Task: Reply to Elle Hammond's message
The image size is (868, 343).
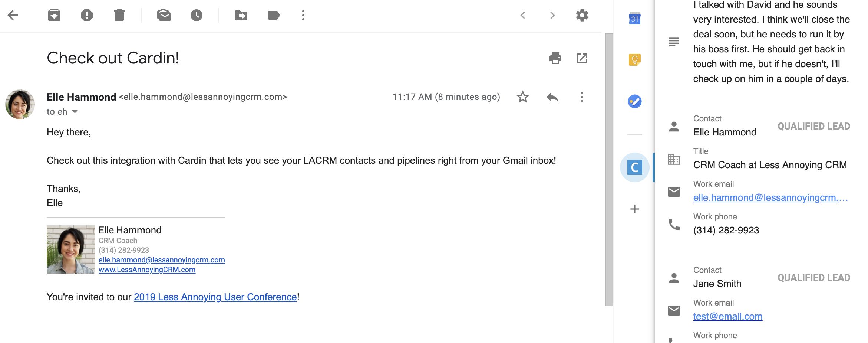Action: pos(552,97)
